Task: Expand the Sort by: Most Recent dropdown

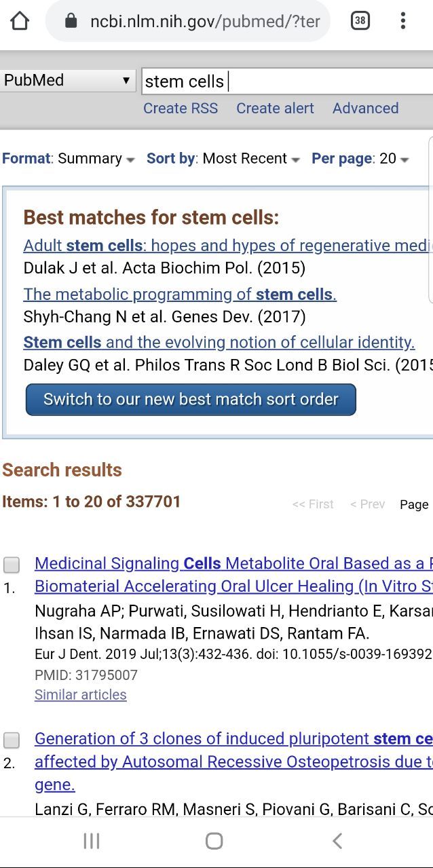Action: pyautogui.click(x=223, y=159)
